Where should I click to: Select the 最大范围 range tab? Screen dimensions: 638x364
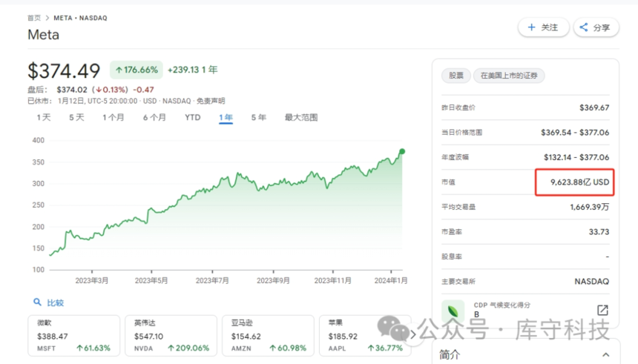(301, 118)
